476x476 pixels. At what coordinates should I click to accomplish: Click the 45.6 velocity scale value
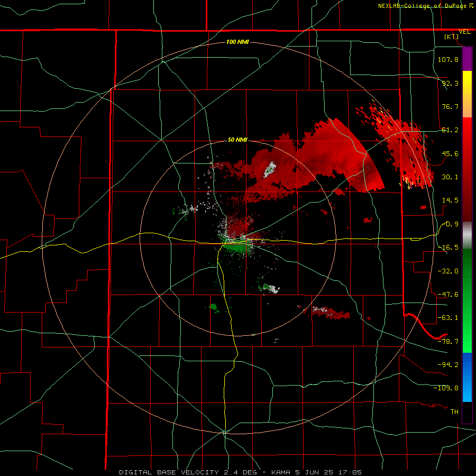pos(450,153)
